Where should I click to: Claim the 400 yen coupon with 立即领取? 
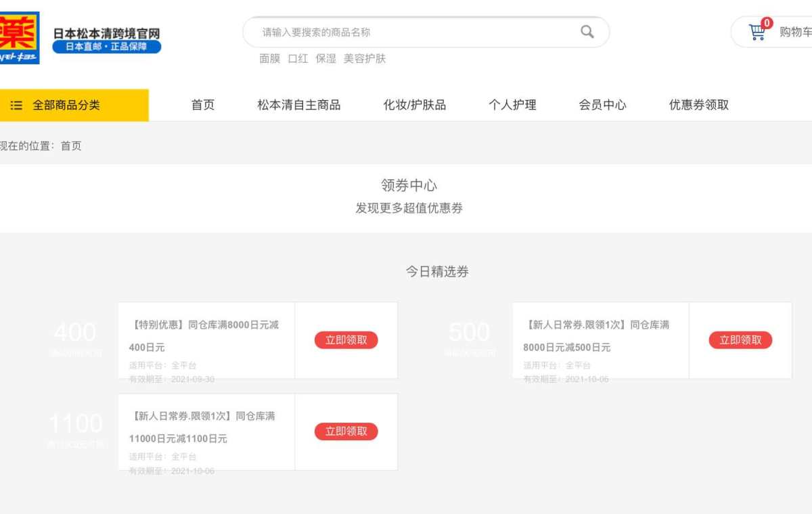(x=346, y=340)
